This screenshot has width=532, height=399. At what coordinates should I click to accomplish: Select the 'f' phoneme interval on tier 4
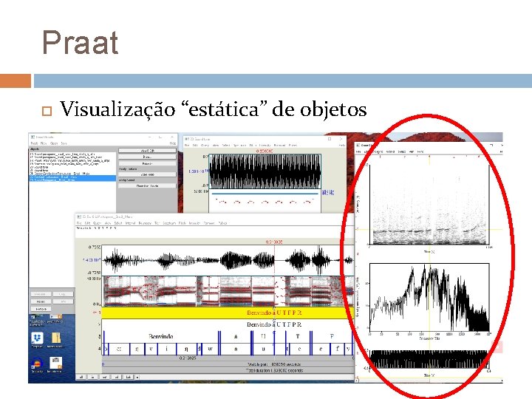point(337,349)
